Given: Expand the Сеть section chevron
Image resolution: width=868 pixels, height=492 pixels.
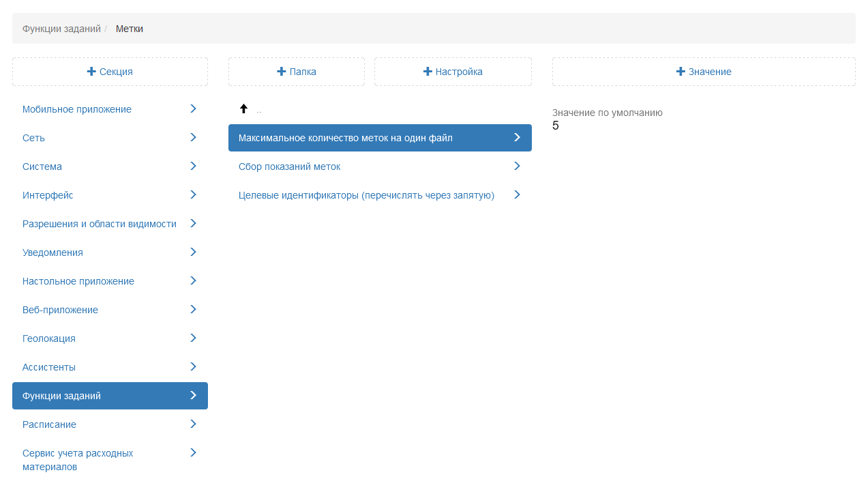Looking at the screenshot, I should [x=194, y=137].
